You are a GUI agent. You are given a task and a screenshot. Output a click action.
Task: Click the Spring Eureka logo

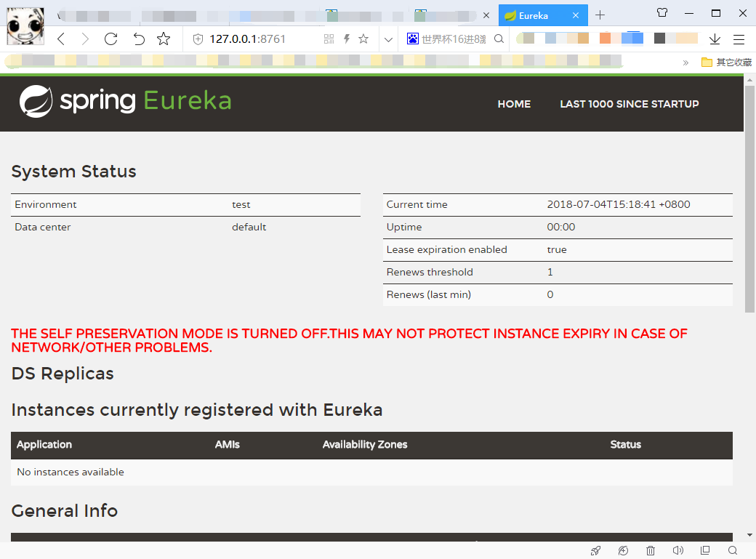125,101
